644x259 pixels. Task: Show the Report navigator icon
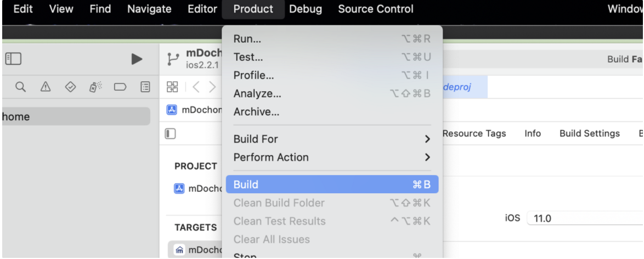[145, 86]
